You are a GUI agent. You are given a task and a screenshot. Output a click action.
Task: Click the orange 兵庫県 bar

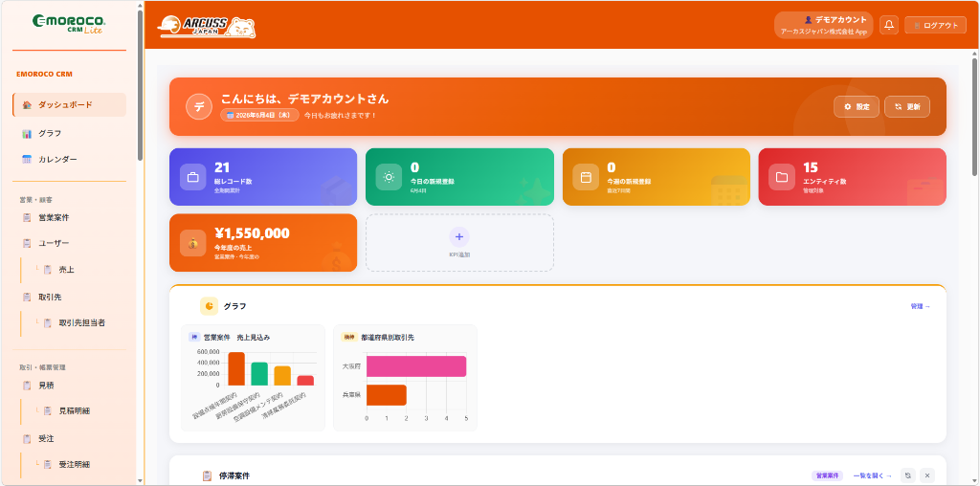click(x=387, y=395)
